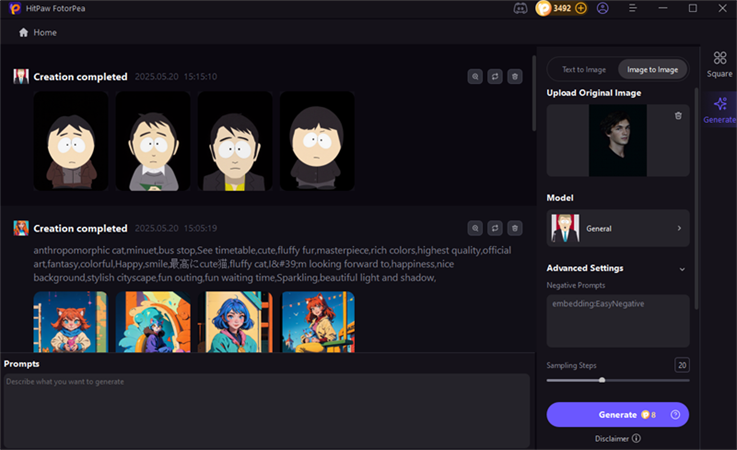Click the Sampling Steps value box
The height and width of the screenshot is (450, 737).
point(682,365)
